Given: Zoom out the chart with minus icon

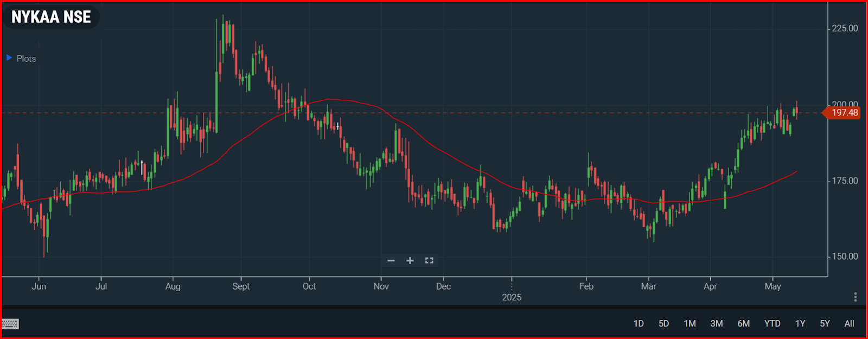Looking at the screenshot, I should click(x=391, y=261).
